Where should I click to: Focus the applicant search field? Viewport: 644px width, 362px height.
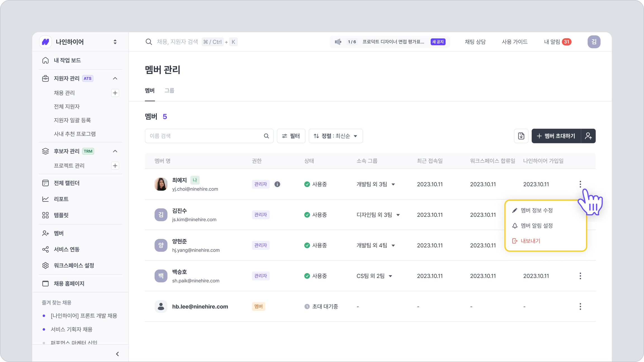click(177, 42)
